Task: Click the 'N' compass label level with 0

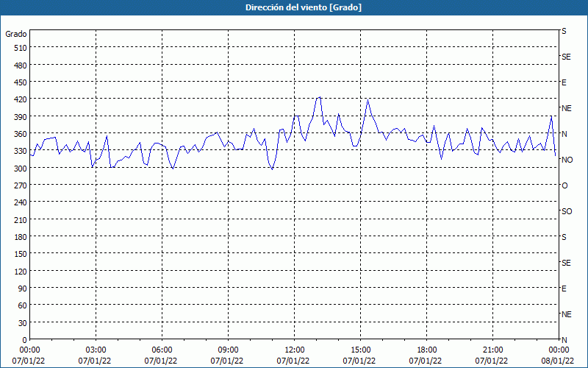Action: [564, 340]
